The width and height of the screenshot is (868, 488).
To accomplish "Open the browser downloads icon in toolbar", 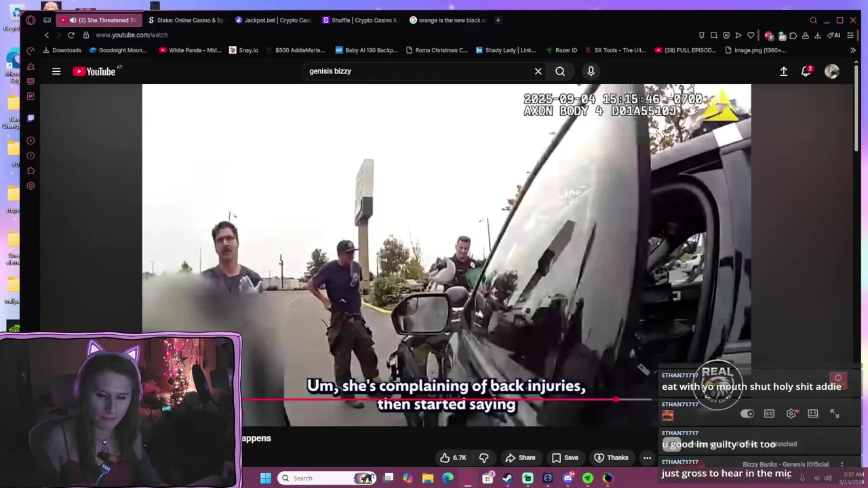I will tap(817, 35).
